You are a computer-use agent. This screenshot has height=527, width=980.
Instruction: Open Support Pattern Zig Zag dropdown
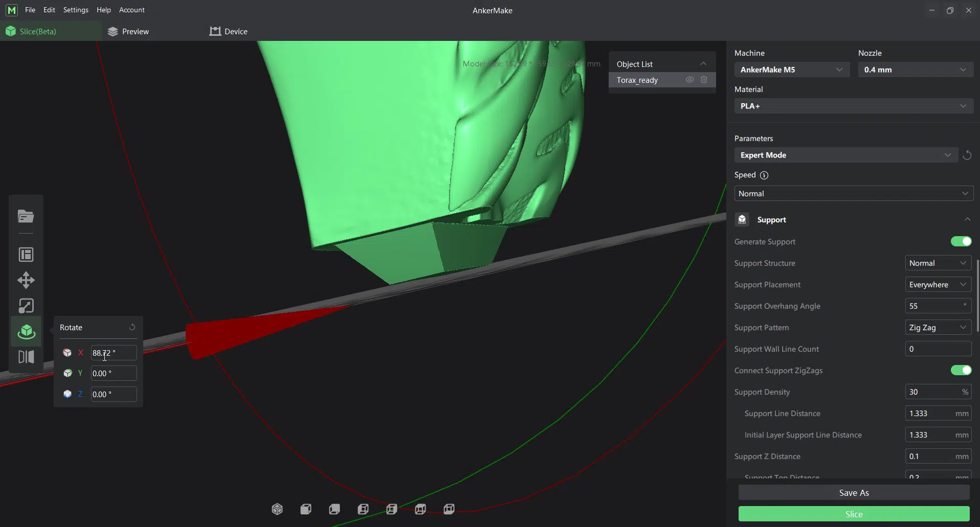pos(938,328)
